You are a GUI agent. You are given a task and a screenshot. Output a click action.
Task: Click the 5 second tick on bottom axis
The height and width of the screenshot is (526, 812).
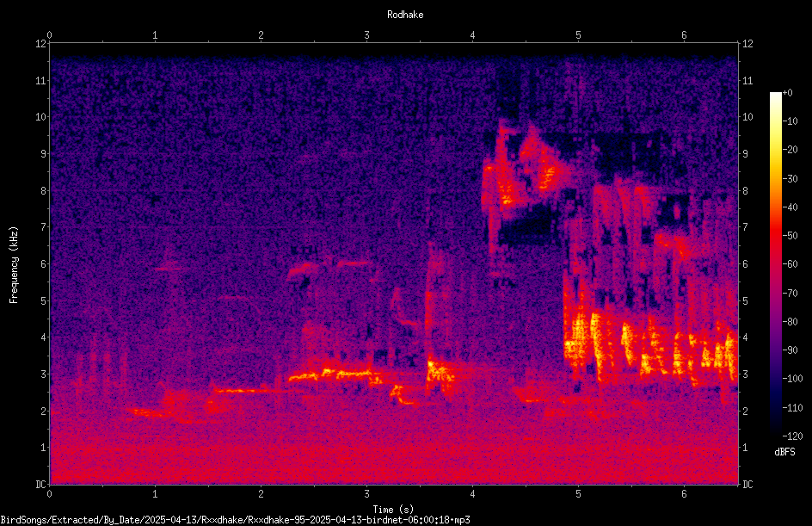click(578, 494)
